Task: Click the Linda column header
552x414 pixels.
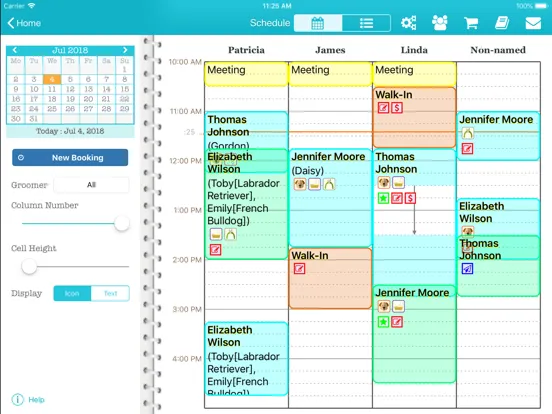Action: pos(414,50)
